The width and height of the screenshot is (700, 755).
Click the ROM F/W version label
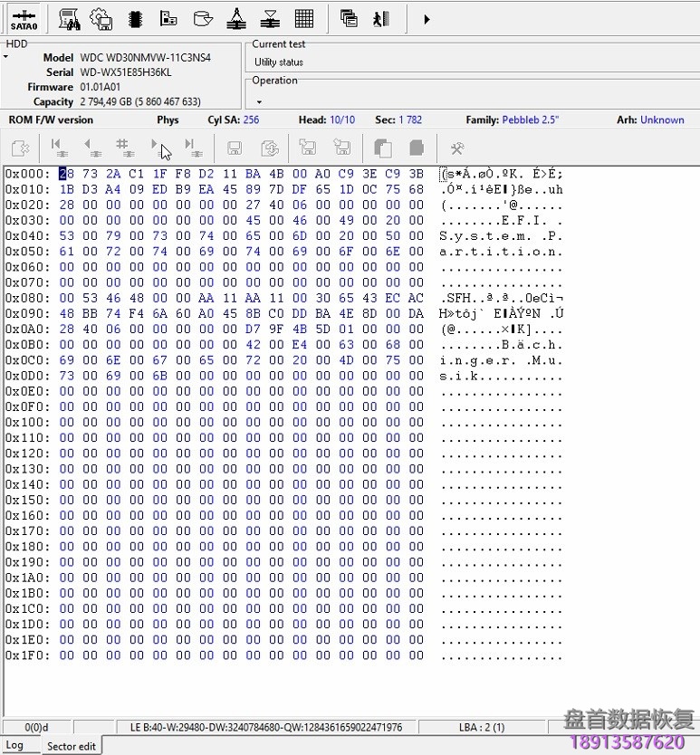tap(51, 119)
